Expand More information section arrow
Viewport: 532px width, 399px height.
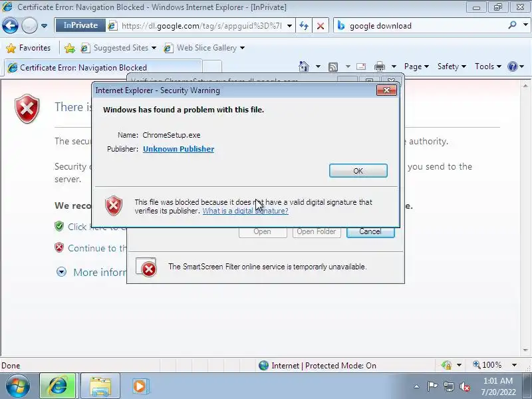tap(61, 272)
